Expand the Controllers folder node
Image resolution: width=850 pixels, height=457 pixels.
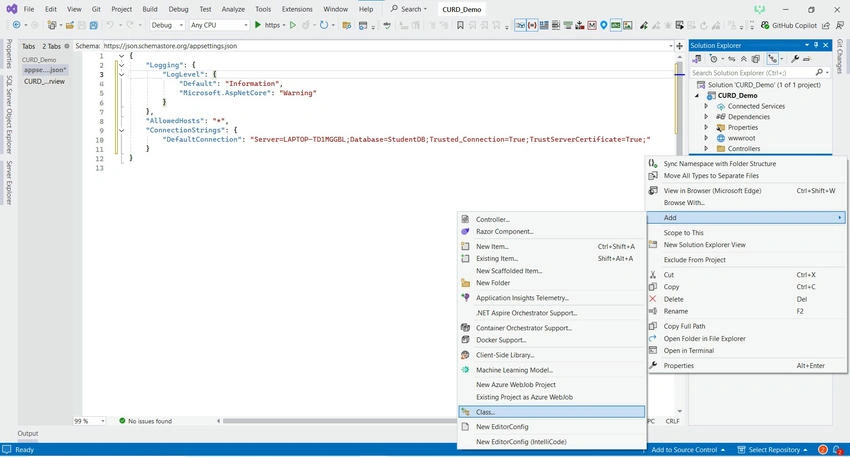pos(706,148)
